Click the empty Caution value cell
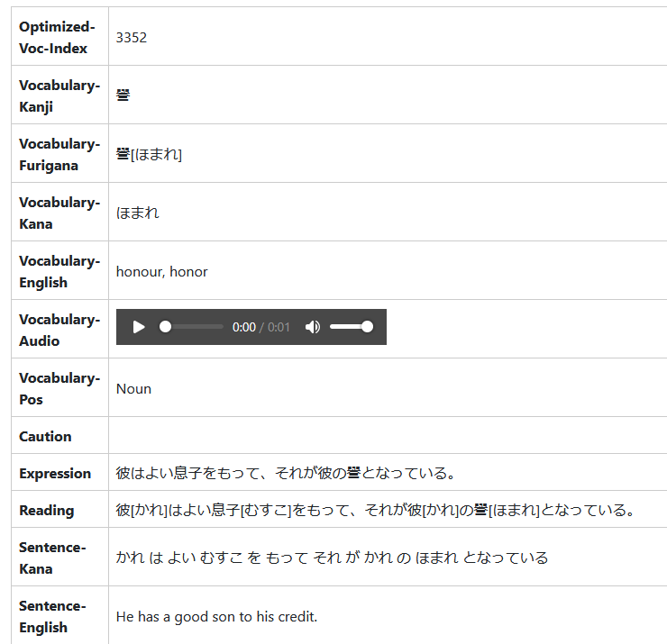The width and height of the screenshot is (667, 644). point(388,435)
